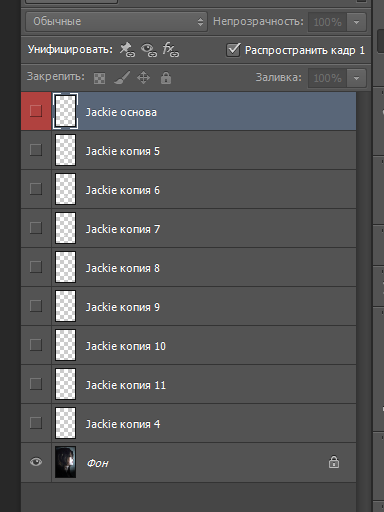
Task: Click the Unify layer visibility icon
Action: [149, 50]
